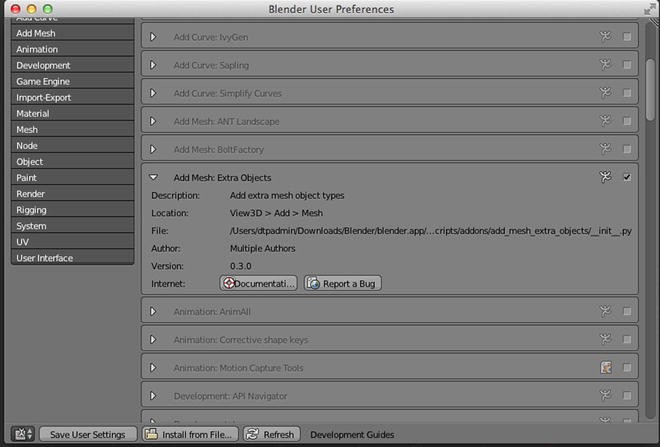Disable the Add Mesh: Extra Objects checkbox

coord(627,177)
